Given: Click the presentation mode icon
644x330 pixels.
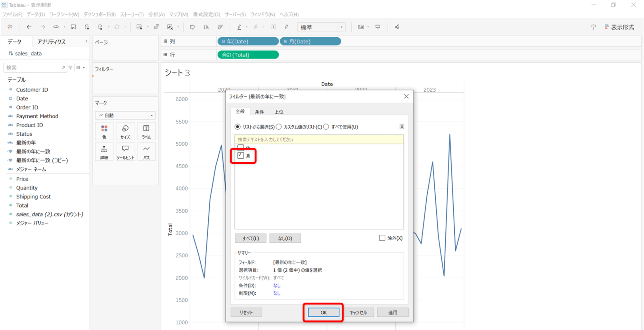Looking at the screenshot, I should [378, 27].
